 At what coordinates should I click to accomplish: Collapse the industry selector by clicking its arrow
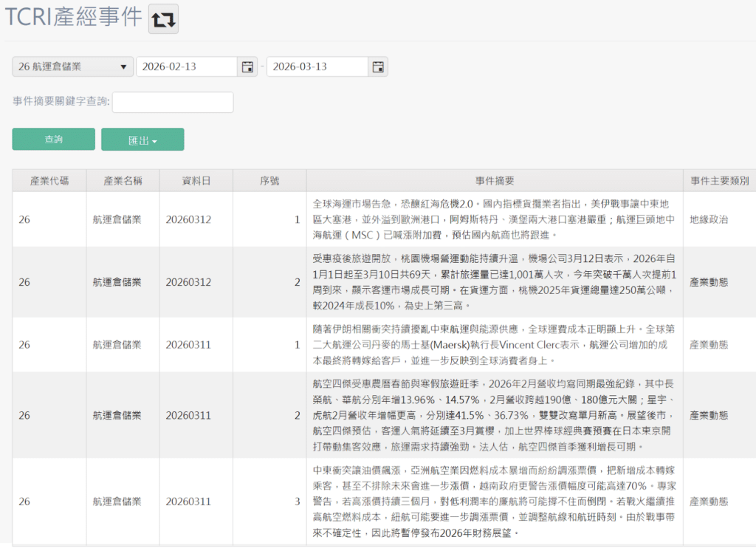(x=125, y=66)
